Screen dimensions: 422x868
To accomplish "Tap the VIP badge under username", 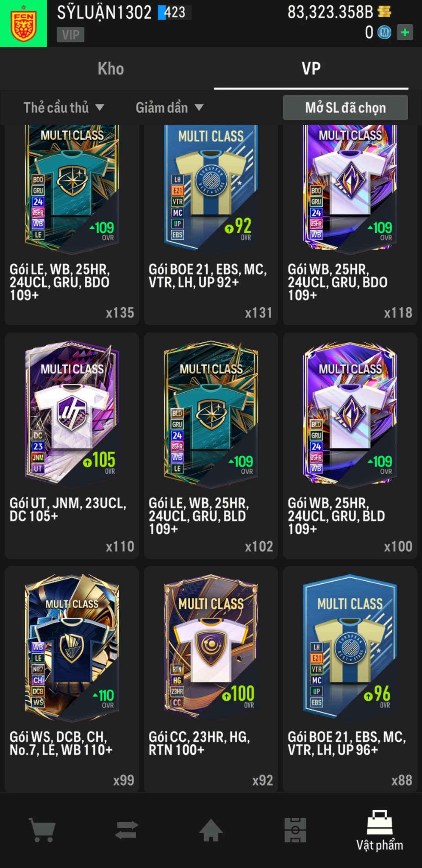I will tap(71, 35).
